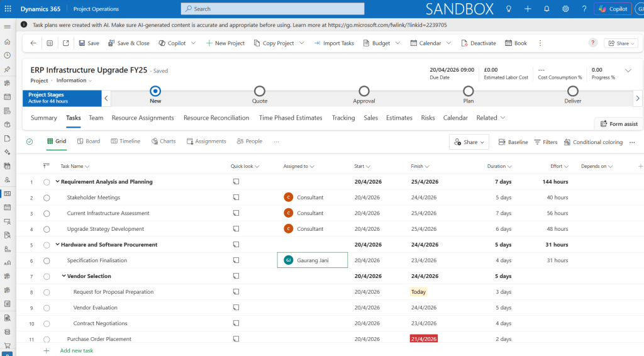
Task: Open Quick look for Stakeholder Meetings
Action: (236, 197)
